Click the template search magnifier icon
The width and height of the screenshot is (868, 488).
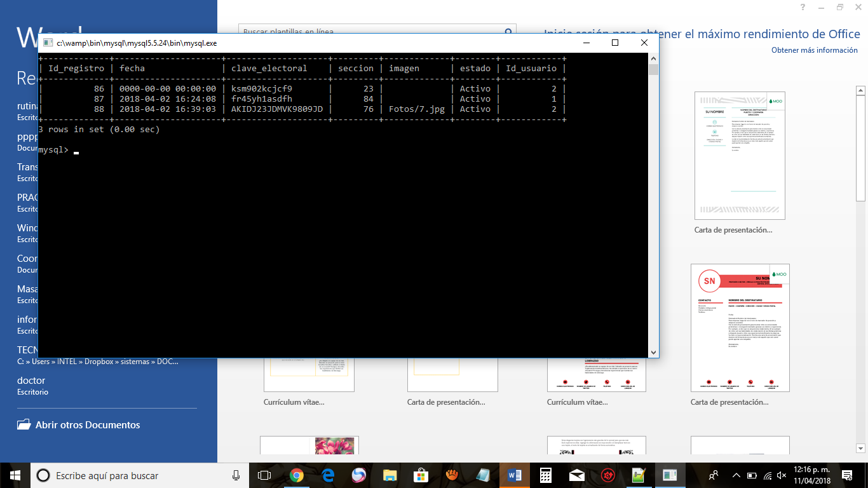coord(508,32)
